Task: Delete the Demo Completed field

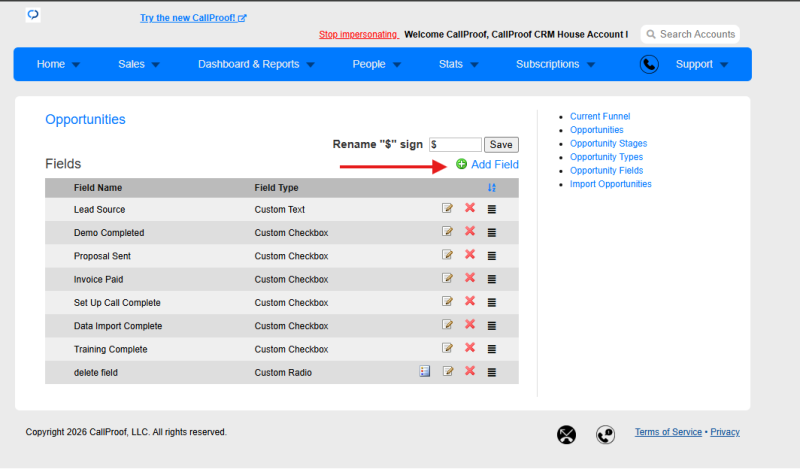Action: click(470, 231)
